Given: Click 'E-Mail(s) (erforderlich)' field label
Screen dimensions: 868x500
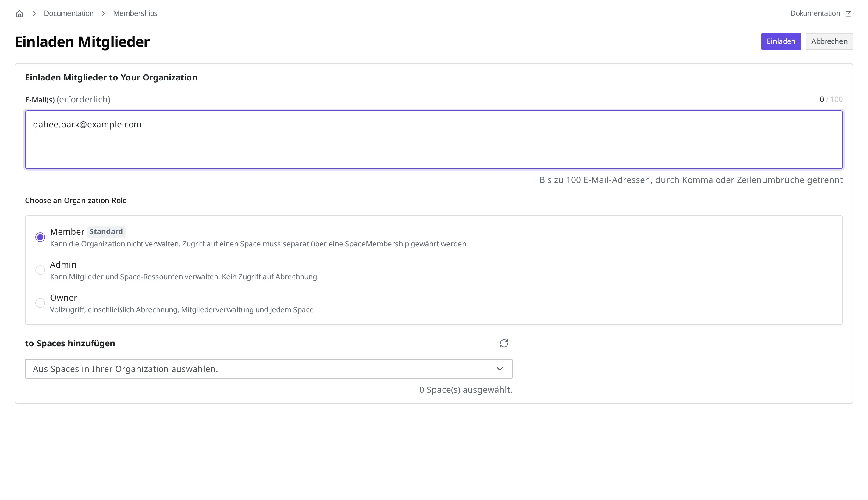Looking at the screenshot, I should point(68,100).
